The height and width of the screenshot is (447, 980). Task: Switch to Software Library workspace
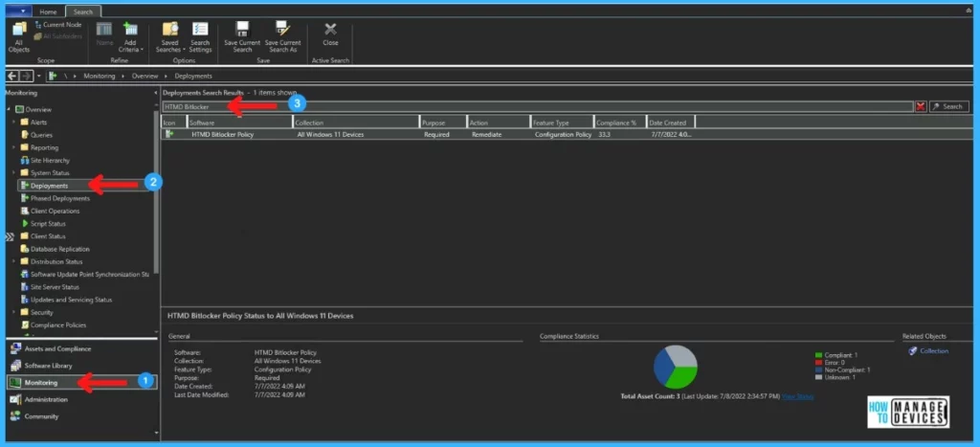click(41, 366)
